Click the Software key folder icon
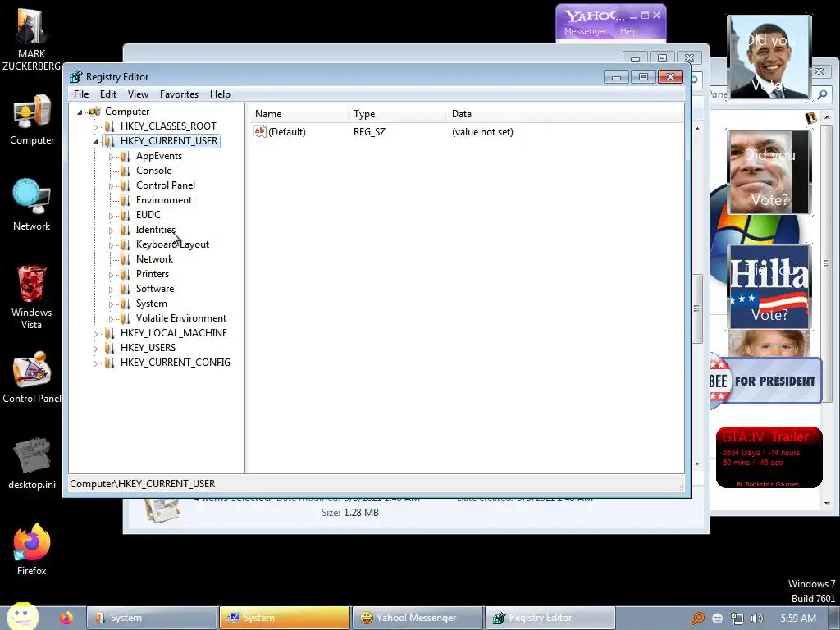Image resolution: width=840 pixels, height=630 pixels. [126, 289]
